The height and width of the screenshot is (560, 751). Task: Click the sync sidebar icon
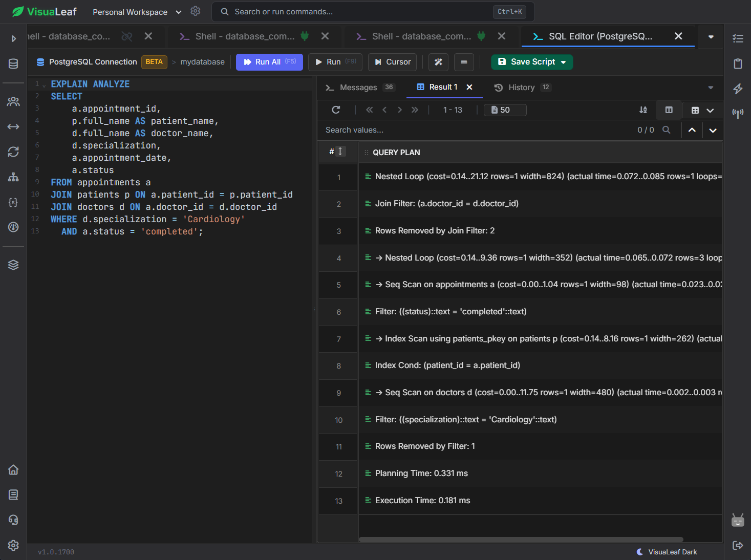pos(13,152)
